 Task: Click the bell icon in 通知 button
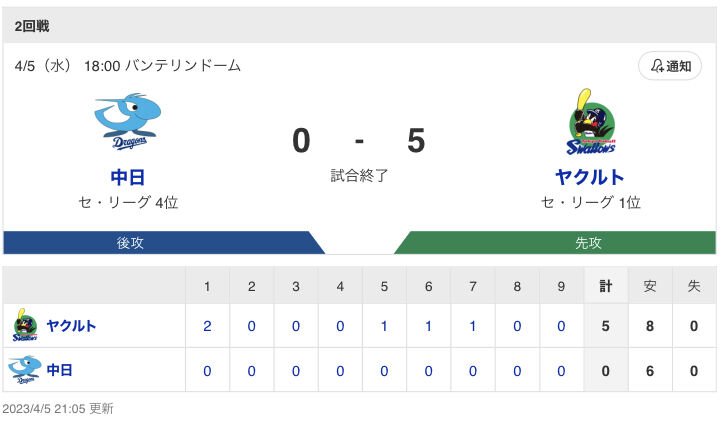click(657, 66)
